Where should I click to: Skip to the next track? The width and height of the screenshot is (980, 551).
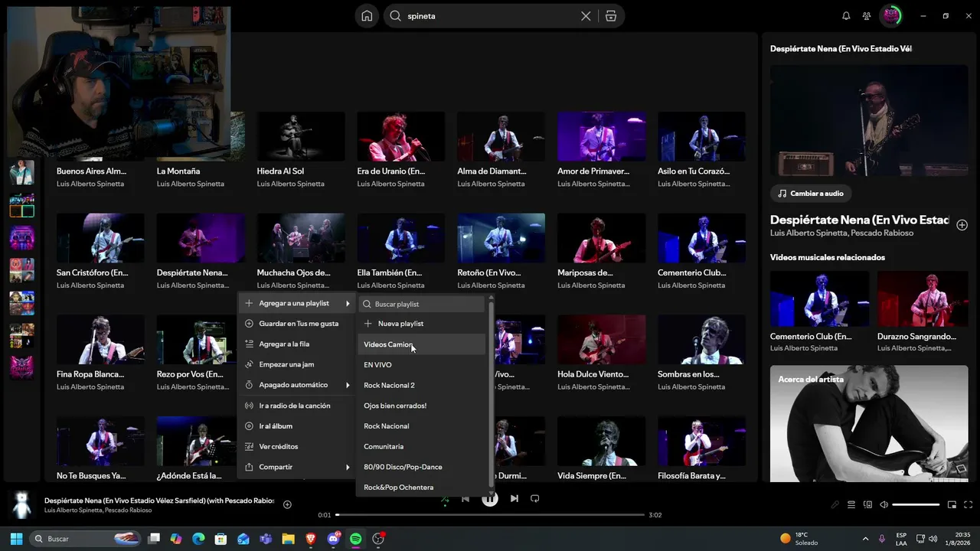[514, 499]
